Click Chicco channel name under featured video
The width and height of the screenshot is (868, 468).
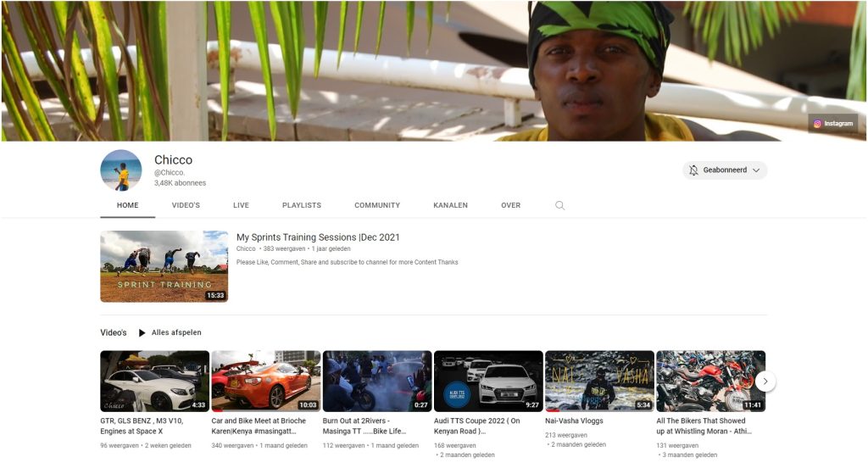pyautogui.click(x=246, y=248)
